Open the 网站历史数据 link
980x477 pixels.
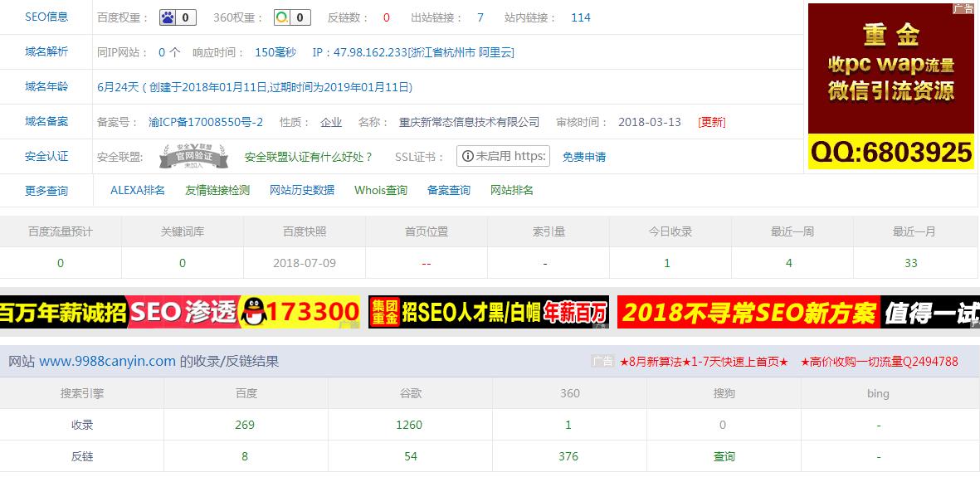(302, 190)
